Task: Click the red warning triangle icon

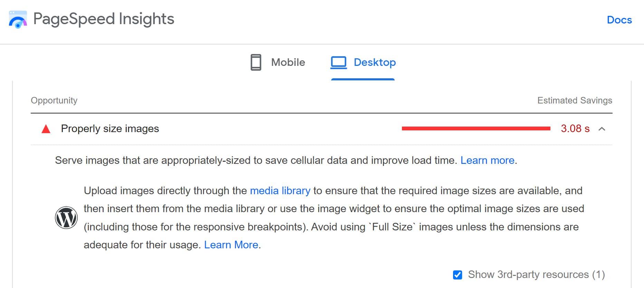Action: (46, 129)
